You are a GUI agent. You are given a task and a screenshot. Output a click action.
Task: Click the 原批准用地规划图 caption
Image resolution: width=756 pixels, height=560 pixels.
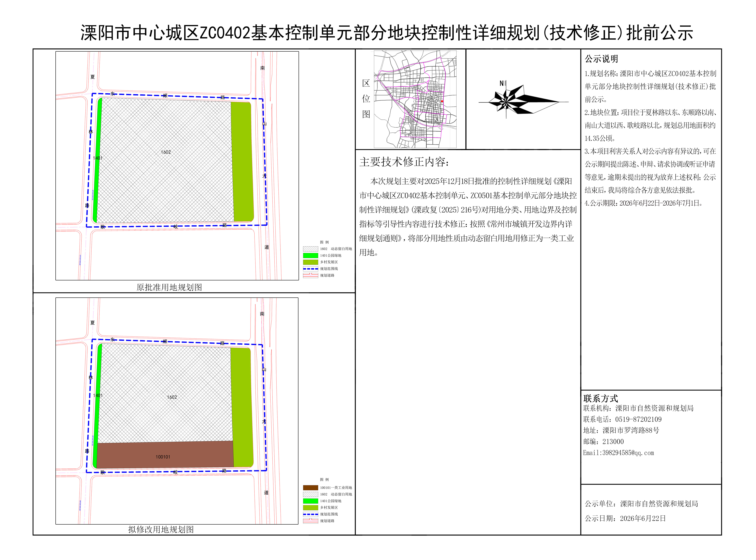pyautogui.click(x=169, y=287)
